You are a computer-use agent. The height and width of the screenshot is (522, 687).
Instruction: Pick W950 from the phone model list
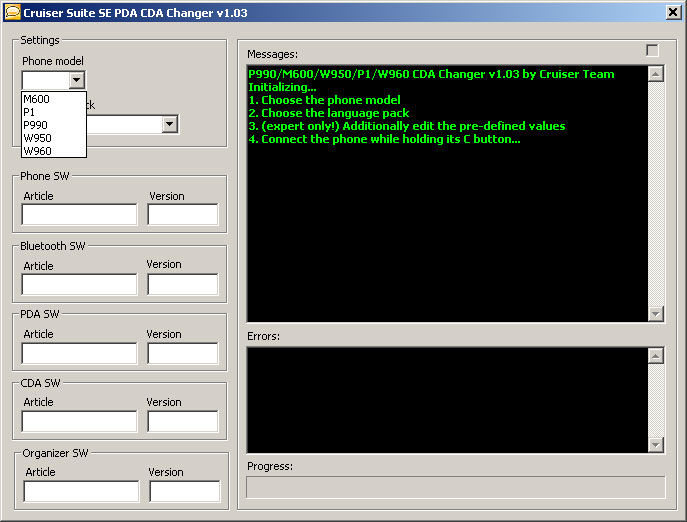(53, 138)
